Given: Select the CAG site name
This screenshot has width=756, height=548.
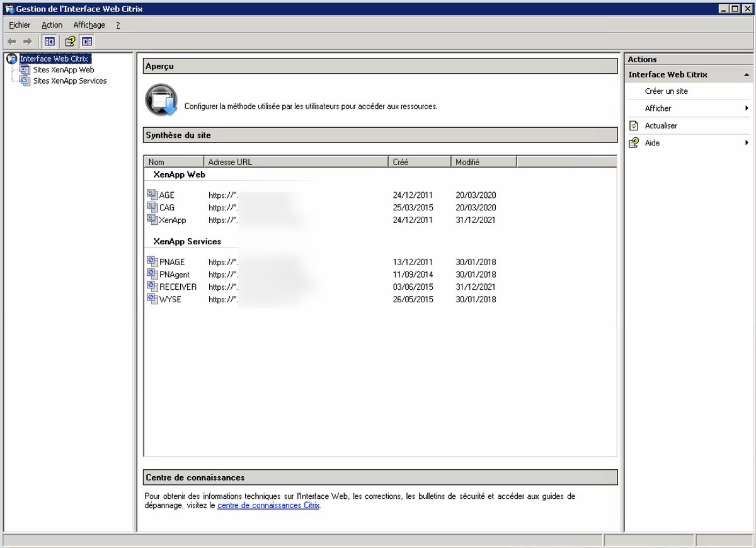Looking at the screenshot, I should coord(167,207).
